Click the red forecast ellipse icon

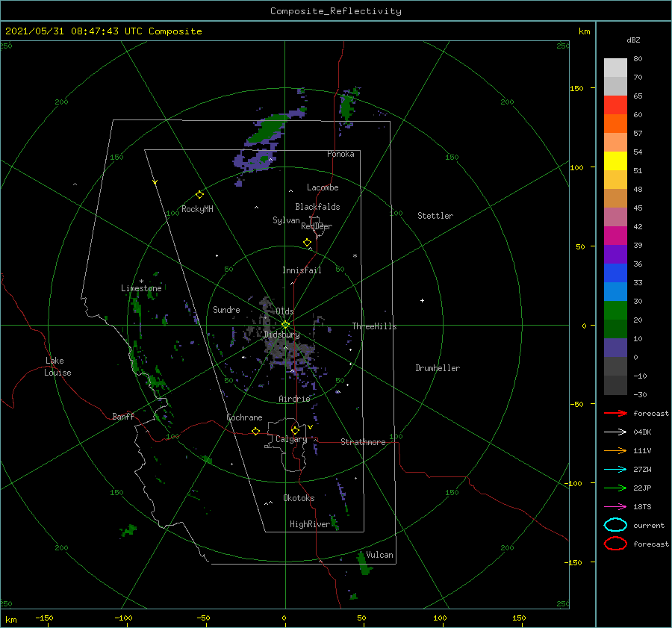pyautogui.click(x=615, y=544)
